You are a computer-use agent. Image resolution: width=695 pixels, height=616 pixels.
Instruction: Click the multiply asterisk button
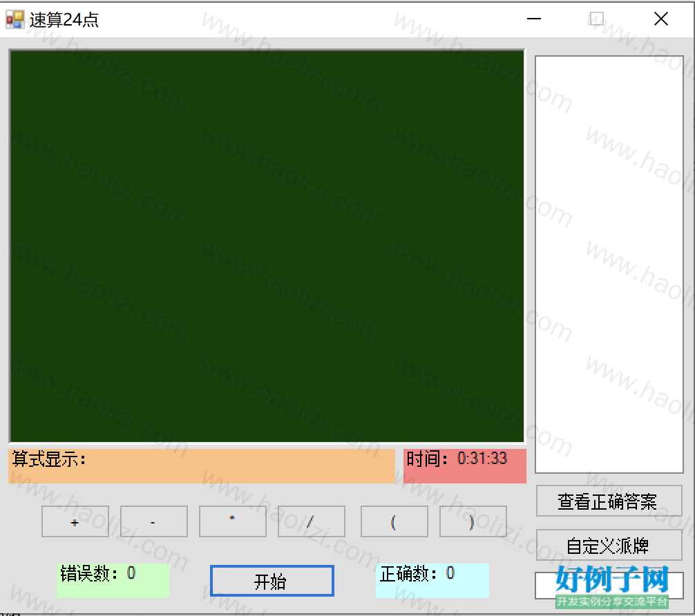[233, 521]
